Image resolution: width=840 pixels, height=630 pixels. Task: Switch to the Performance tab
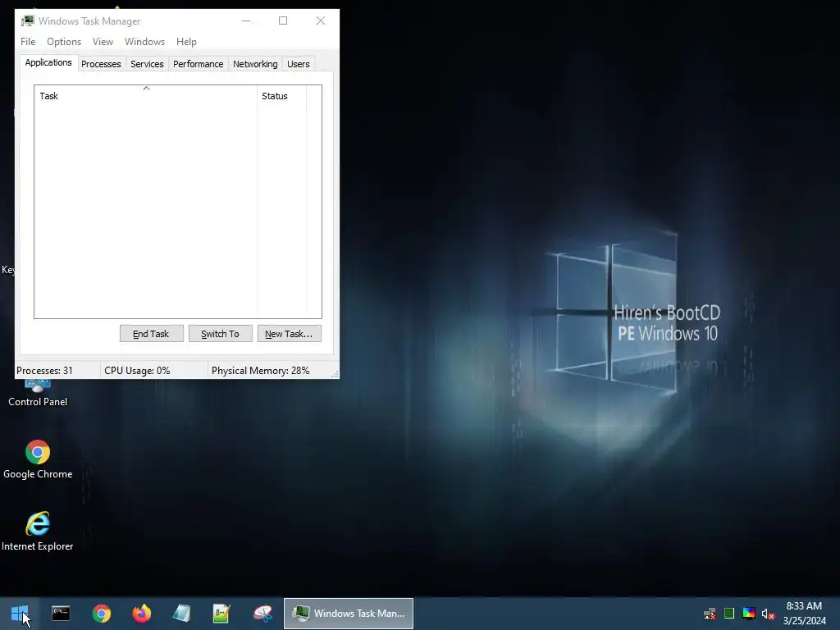click(199, 64)
